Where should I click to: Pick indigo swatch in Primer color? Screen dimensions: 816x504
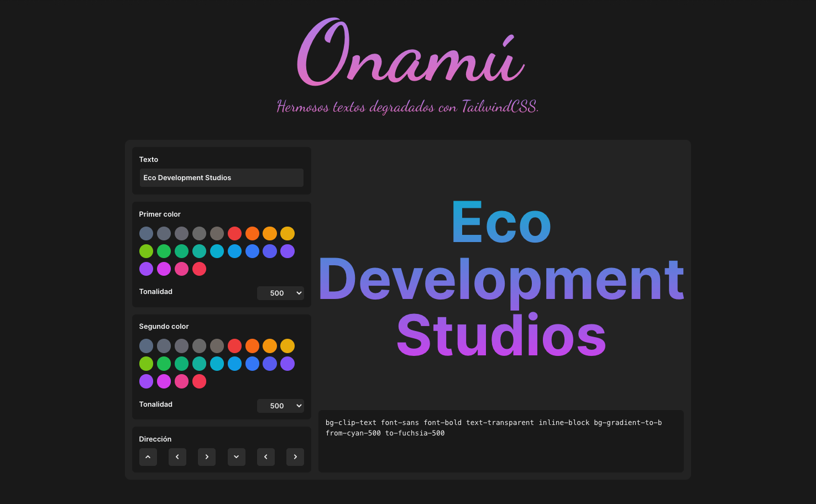tap(270, 251)
